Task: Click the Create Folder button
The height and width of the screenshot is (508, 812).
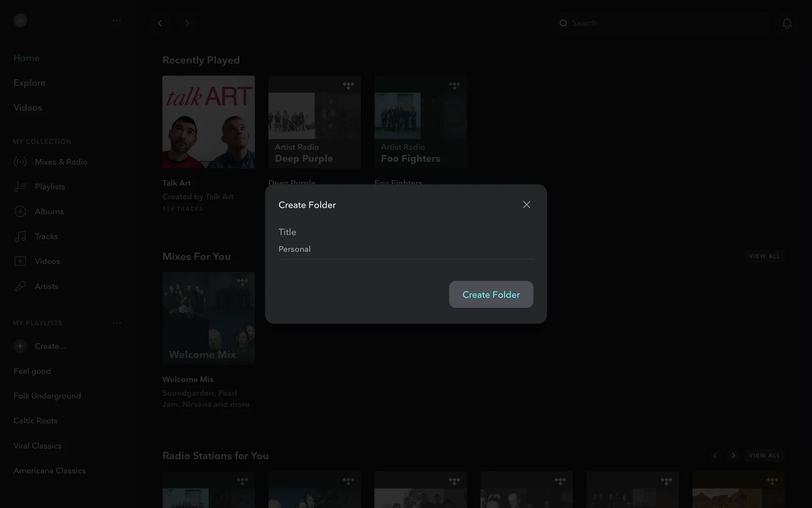Action: pyautogui.click(x=491, y=294)
